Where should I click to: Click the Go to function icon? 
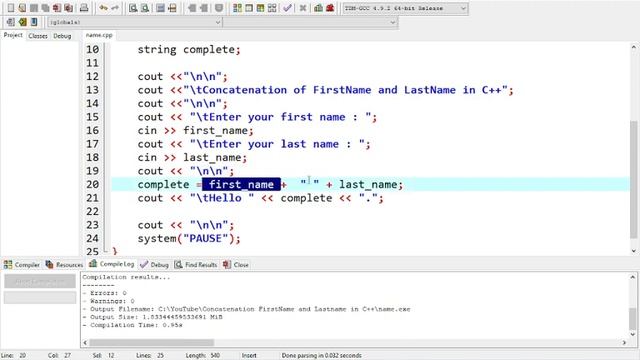161,8
